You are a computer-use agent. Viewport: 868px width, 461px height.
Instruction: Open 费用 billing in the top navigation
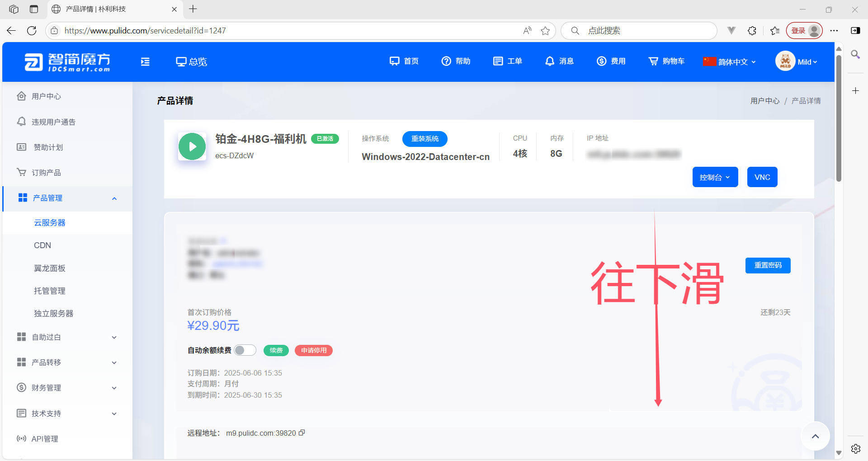(x=611, y=61)
